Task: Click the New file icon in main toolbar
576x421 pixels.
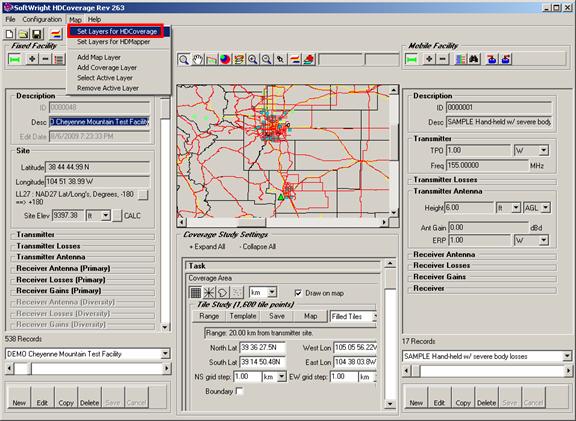Action: [10, 34]
